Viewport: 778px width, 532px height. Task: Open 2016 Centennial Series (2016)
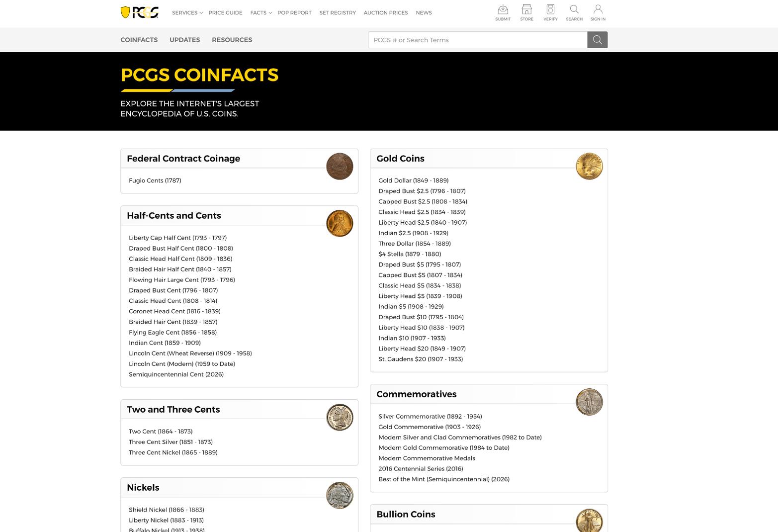pos(421,469)
